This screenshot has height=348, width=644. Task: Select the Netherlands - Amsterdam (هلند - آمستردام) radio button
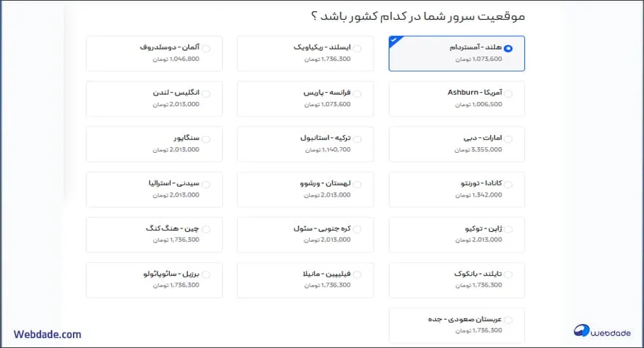tap(508, 48)
